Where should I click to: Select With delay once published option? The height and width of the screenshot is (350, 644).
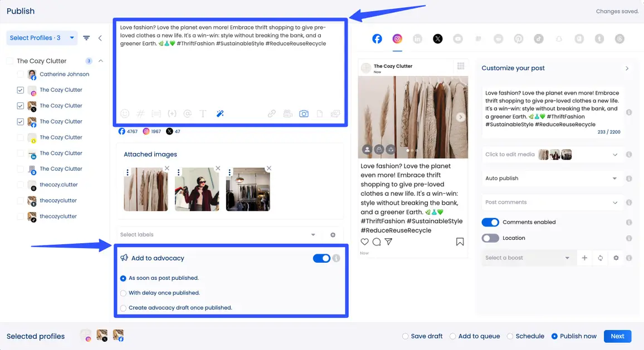(124, 293)
